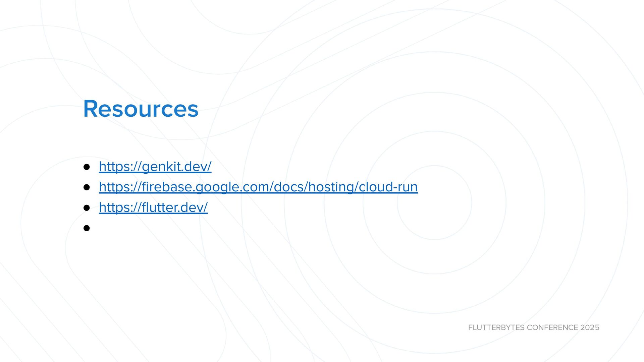Click the FLUTTERBYTES CONFERENCE 2025 footer text
The height and width of the screenshot is (362, 644).
click(x=533, y=327)
